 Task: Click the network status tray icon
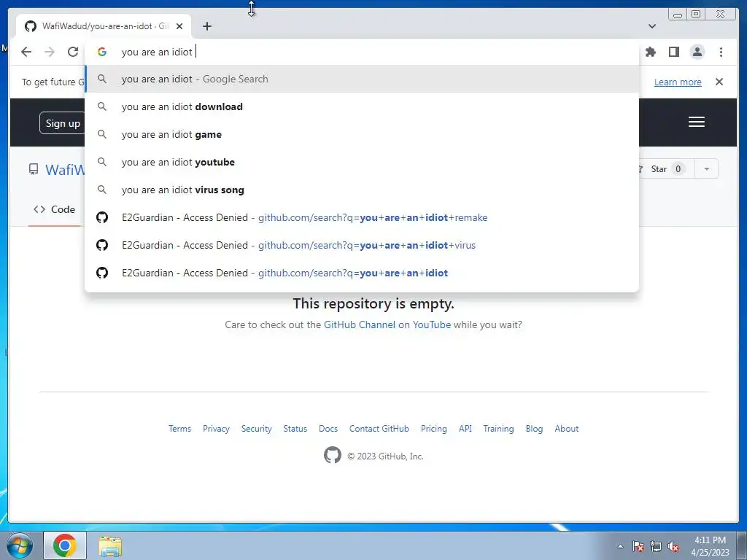click(656, 546)
